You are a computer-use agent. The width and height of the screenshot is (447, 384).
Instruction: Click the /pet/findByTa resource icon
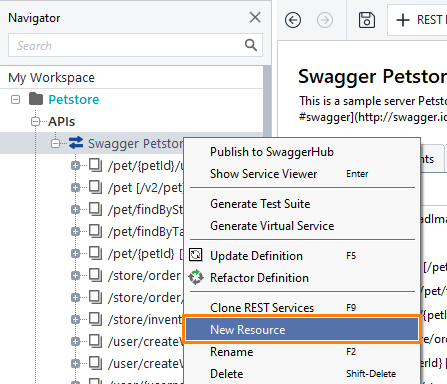point(96,231)
